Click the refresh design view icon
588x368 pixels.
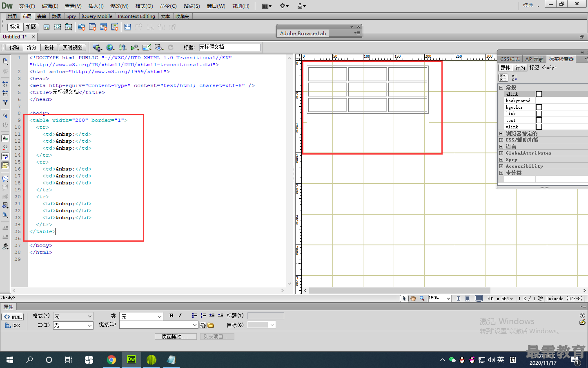pos(171,47)
